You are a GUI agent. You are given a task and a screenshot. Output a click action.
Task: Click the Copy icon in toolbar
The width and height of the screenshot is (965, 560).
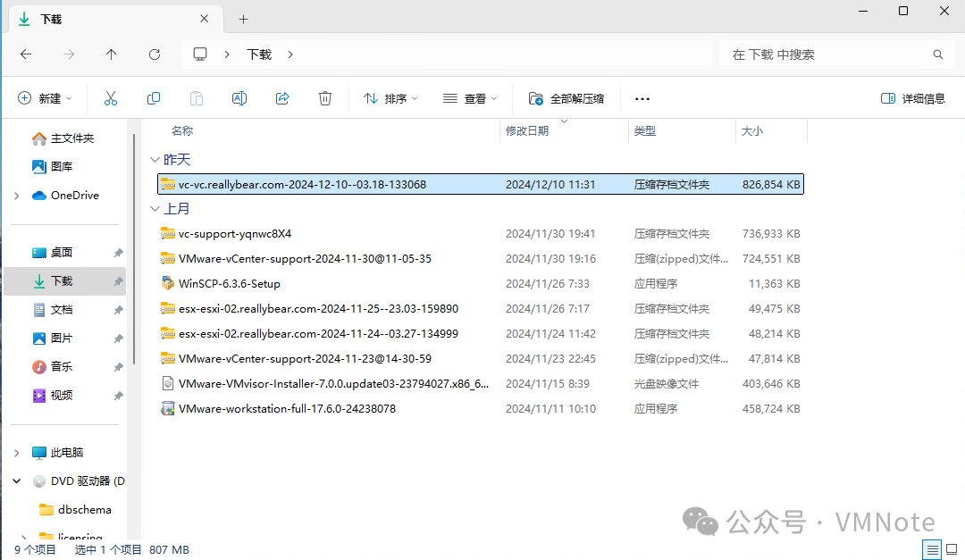[x=154, y=98]
